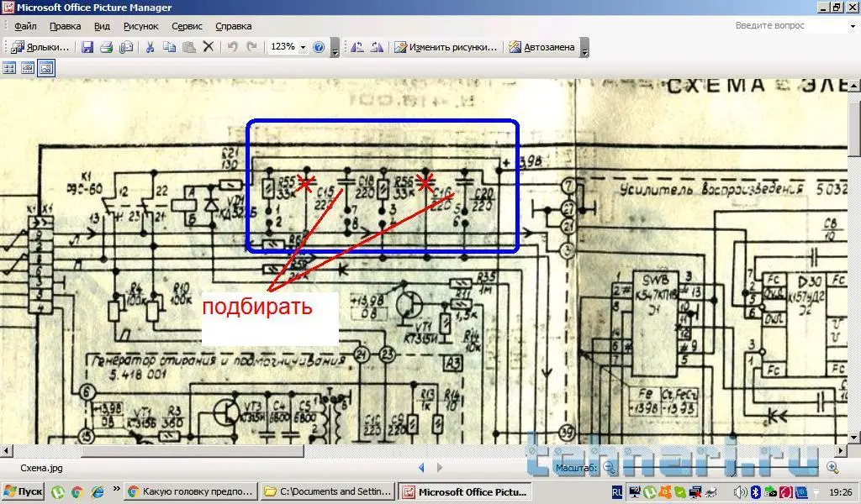Open the 123% zoom dropdown

tap(303, 47)
